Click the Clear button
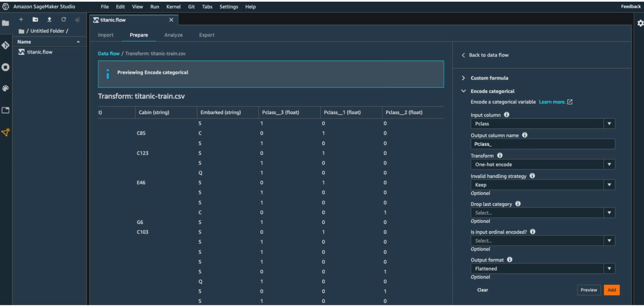This screenshot has height=307, width=644. pos(483,290)
